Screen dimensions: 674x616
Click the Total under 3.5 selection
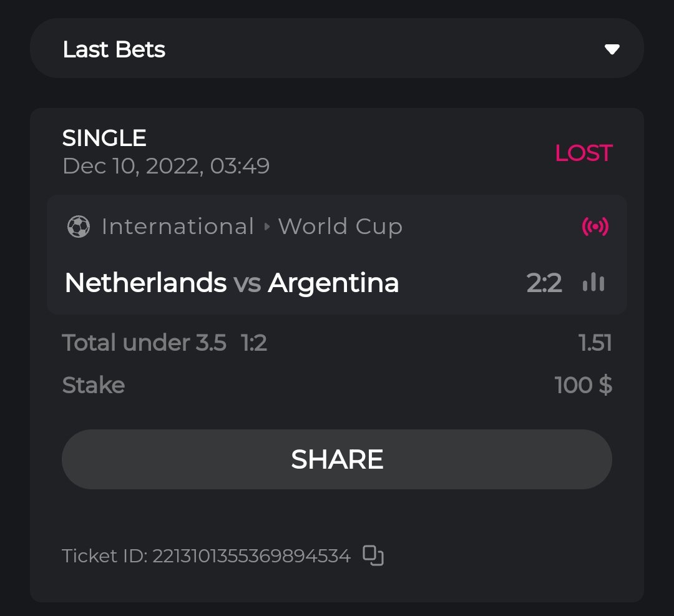click(x=144, y=343)
